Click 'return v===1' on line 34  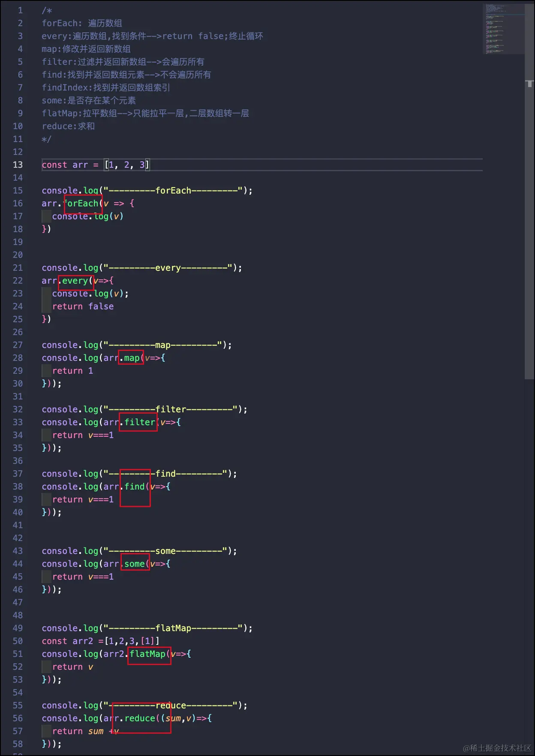click(x=83, y=435)
